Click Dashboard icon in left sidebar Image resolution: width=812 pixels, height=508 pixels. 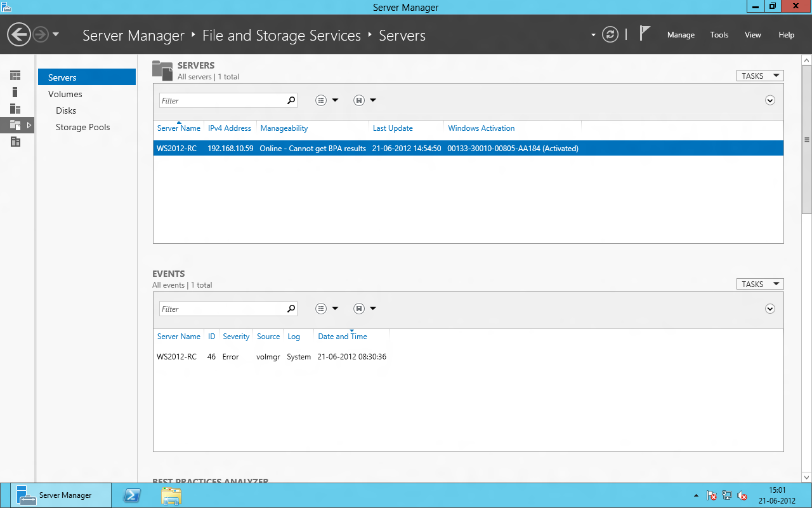pos(15,76)
